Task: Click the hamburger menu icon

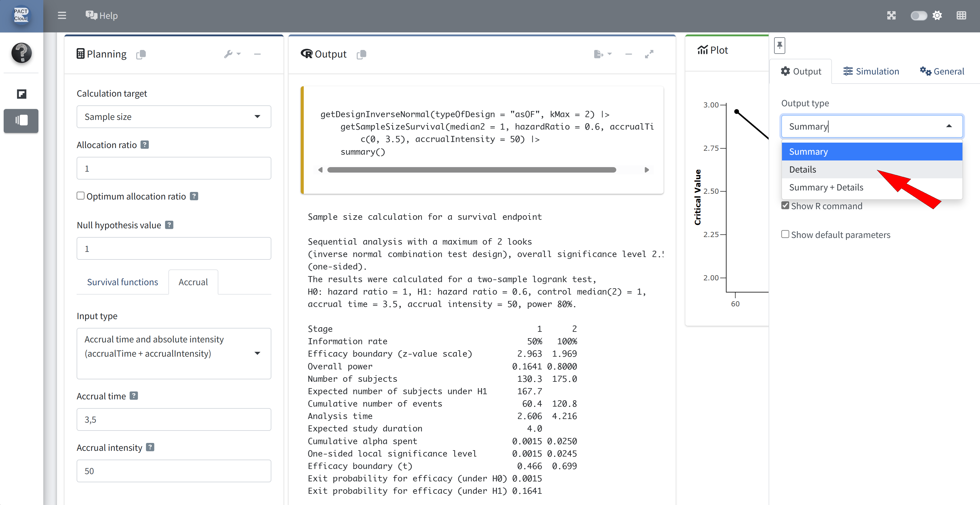Action: (62, 15)
